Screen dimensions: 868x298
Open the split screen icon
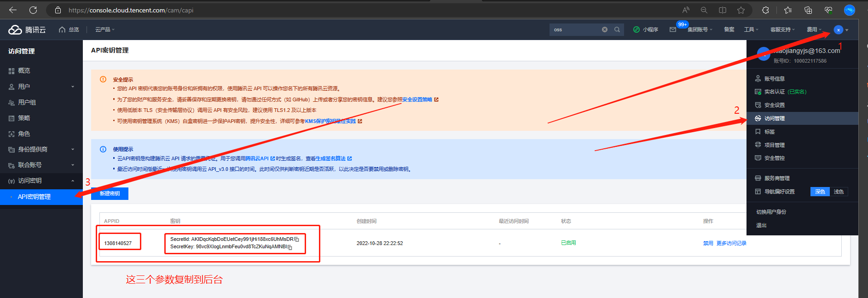click(723, 10)
